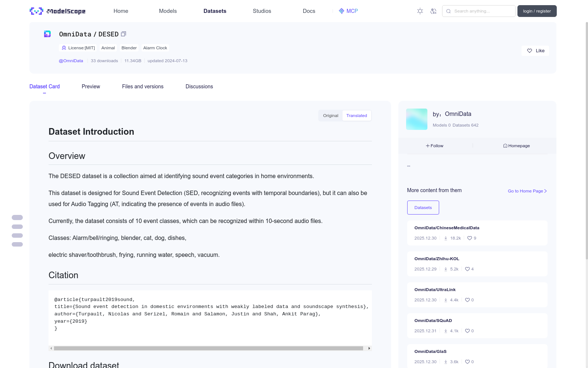Click the license badge icon
This screenshot has height=368, width=588.
click(64, 48)
